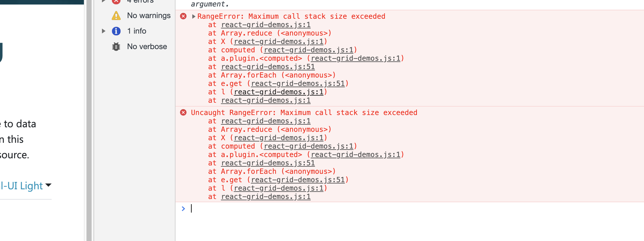Expand the "1 info" group
The height and width of the screenshot is (241, 644).
click(x=104, y=31)
